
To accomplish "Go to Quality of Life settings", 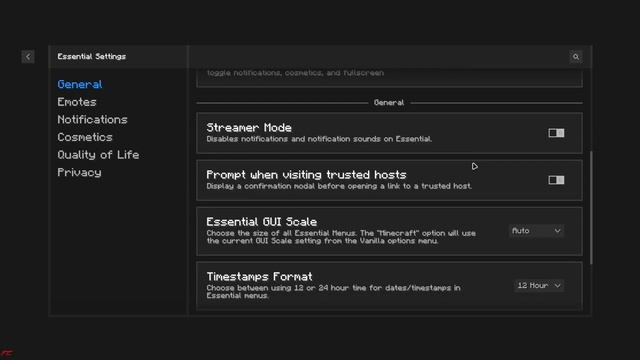I will click(98, 155).
